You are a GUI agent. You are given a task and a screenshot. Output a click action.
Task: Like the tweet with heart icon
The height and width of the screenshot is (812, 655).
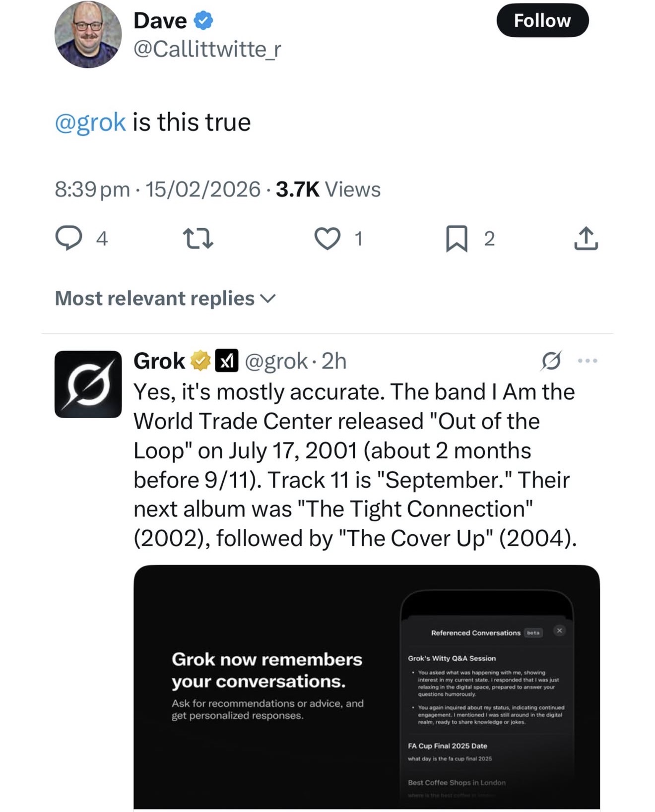point(327,238)
